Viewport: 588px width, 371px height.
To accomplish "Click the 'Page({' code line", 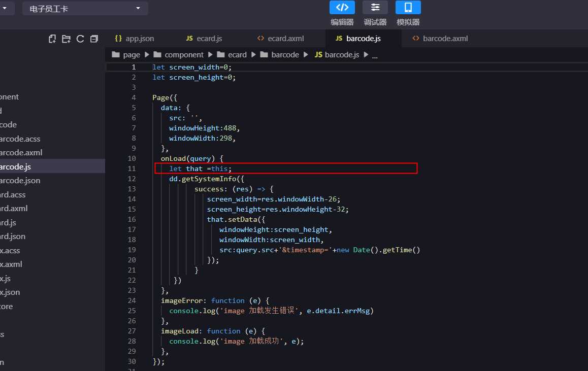I will click(x=165, y=97).
